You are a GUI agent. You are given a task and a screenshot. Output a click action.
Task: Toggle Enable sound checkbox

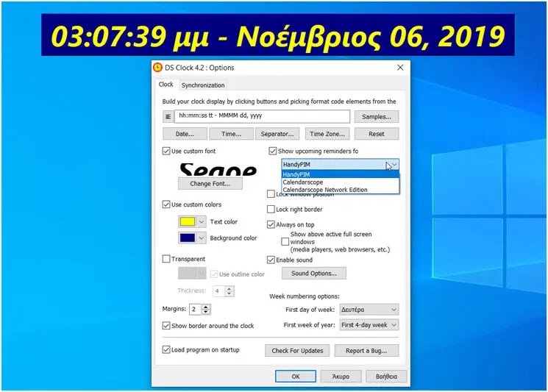click(x=271, y=260)
